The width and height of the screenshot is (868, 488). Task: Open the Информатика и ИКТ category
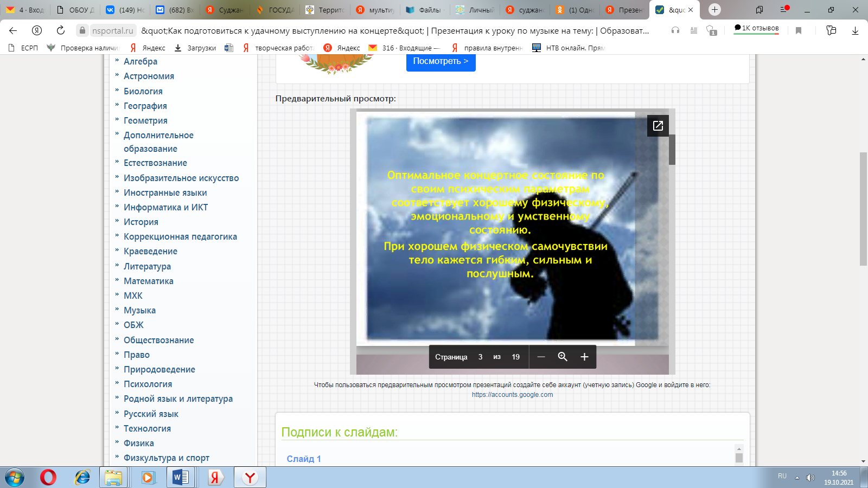pos(165,207)
